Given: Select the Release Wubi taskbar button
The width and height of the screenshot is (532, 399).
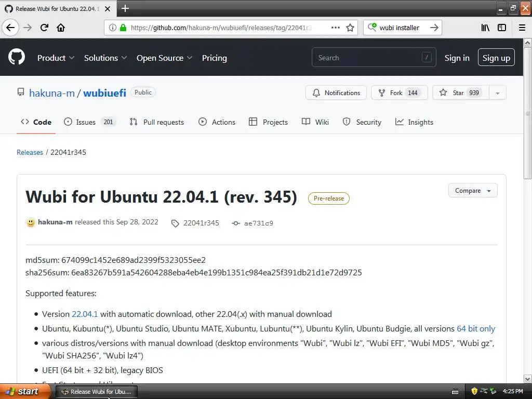Looking at the screenshot, I should pyautogui.click(x=96, y=392).
